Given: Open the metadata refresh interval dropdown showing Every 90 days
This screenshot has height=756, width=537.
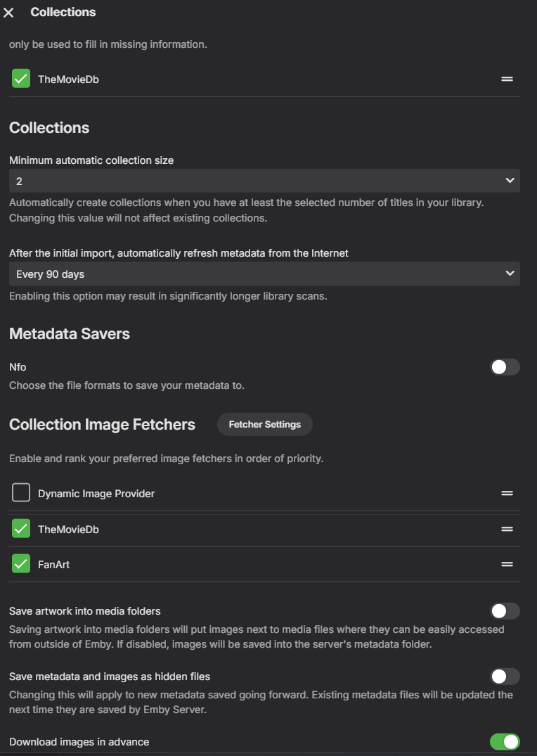Looking at the screenshot, I should pyautogui.click(x=264, y=274).
